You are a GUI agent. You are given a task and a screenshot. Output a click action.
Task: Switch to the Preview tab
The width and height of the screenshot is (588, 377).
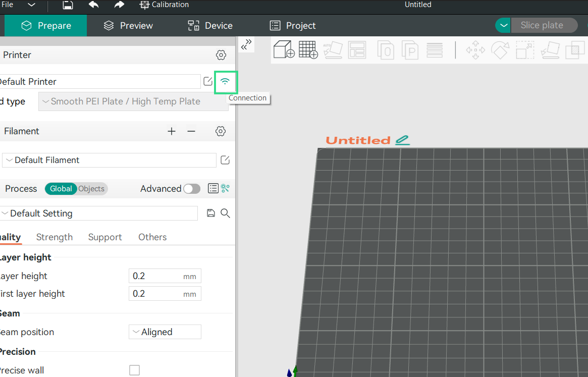point(128,26)
